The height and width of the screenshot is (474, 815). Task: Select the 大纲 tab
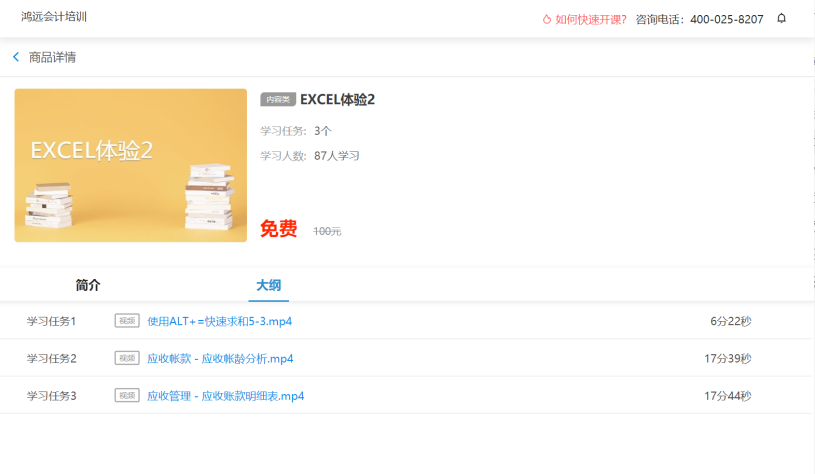(x=269, y=285)
